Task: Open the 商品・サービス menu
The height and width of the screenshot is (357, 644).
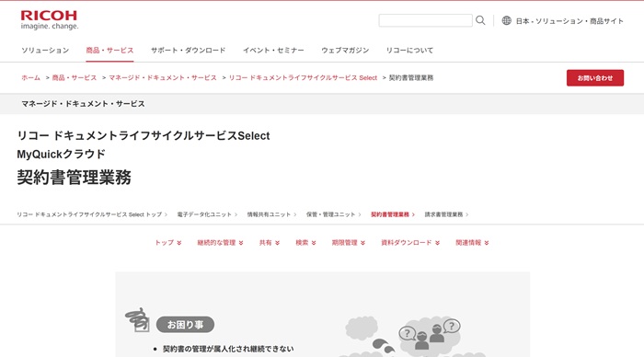Action: 109,50
